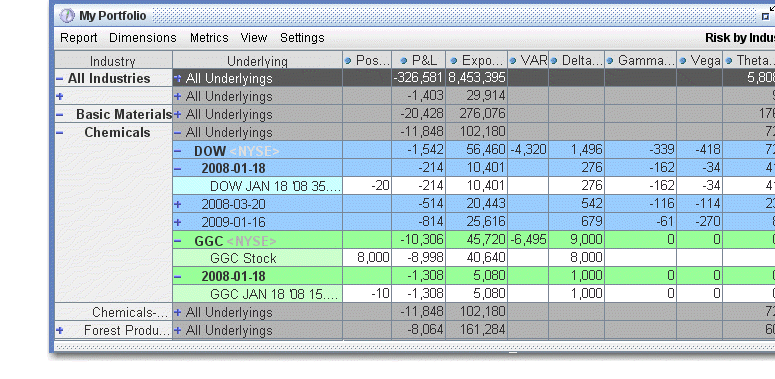Click the blue dot on Delta column header

point(554,61)
